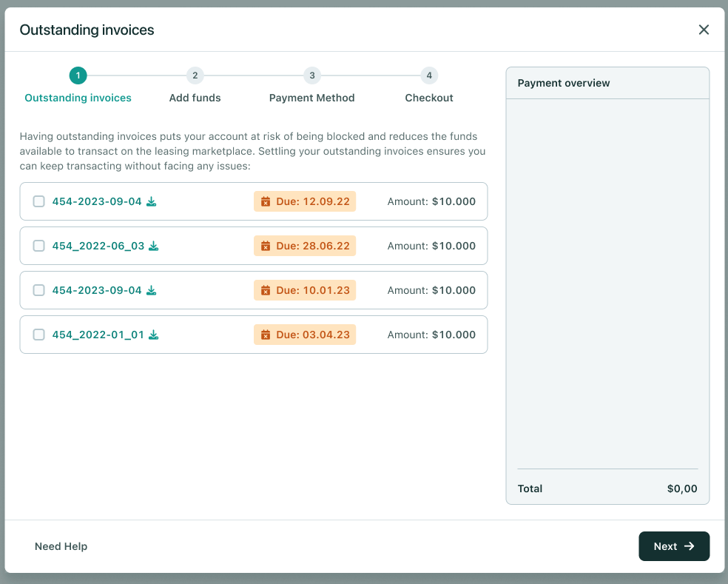
Task: Download the invoice due 12.09.22
Action: tap(151, 201)
